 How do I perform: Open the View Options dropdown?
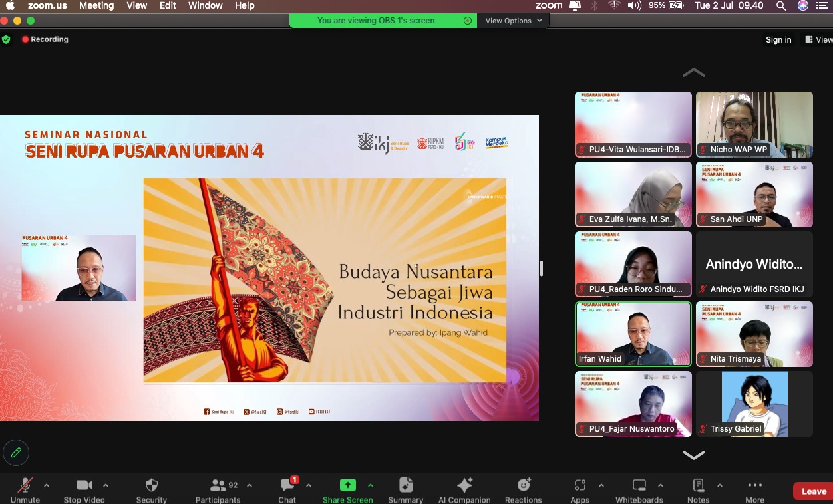(512, 21)
